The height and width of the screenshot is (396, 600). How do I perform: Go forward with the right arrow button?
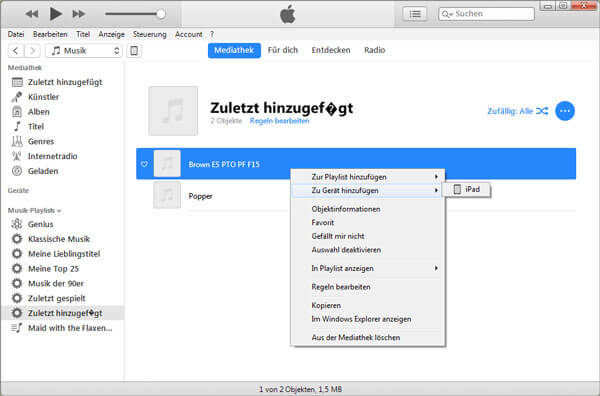[33, 51]
